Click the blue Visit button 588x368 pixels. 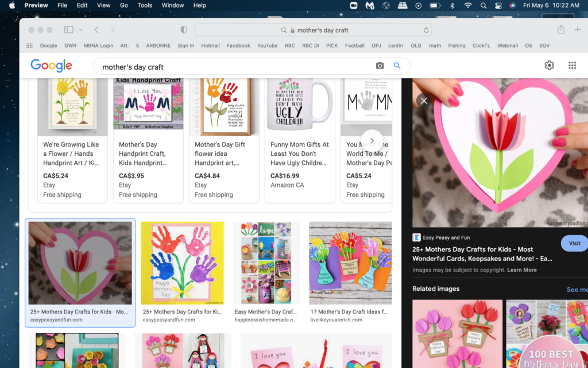click(x=574, y=243)
